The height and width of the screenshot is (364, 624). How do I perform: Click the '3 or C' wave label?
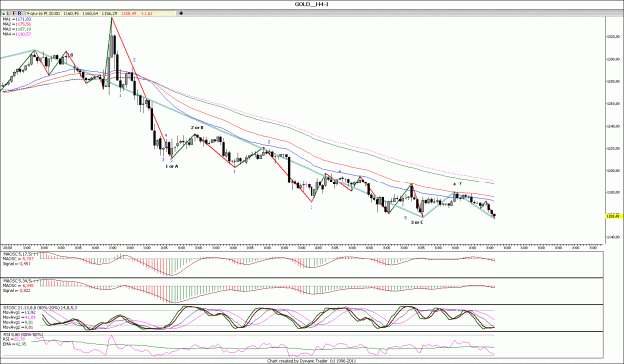(x=417, y=223)
